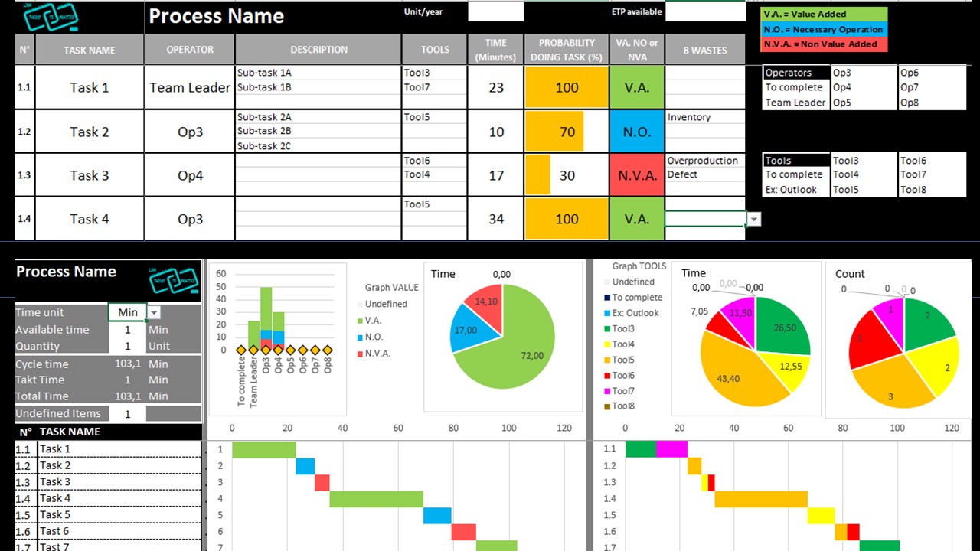Select the Task 3 probability bar showing 30
This screenshot has width=980, height=551.
tap(537, 175)
